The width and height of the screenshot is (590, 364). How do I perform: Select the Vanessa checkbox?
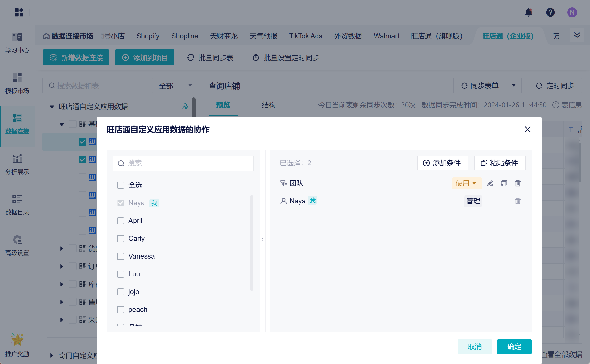pyautogui.click(x=121, y=256)
